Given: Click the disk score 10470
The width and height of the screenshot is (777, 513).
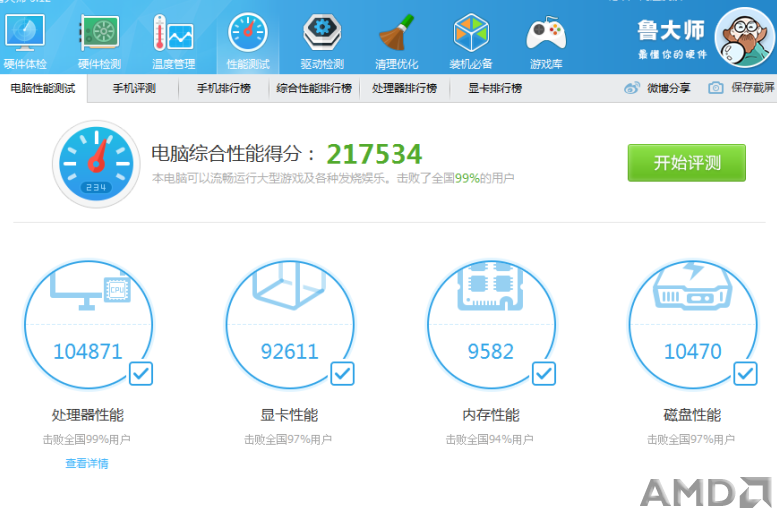Looking at the screenshot, I should (x=692, y=351).
